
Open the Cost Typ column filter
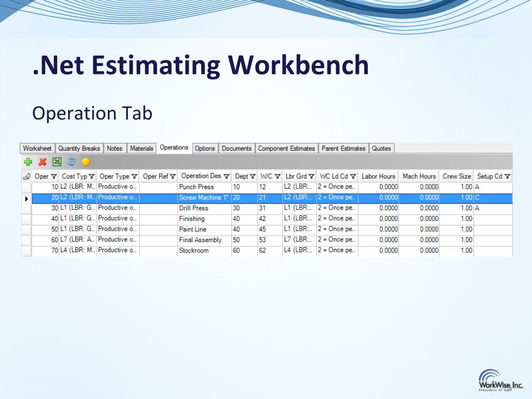pos(91,177)
